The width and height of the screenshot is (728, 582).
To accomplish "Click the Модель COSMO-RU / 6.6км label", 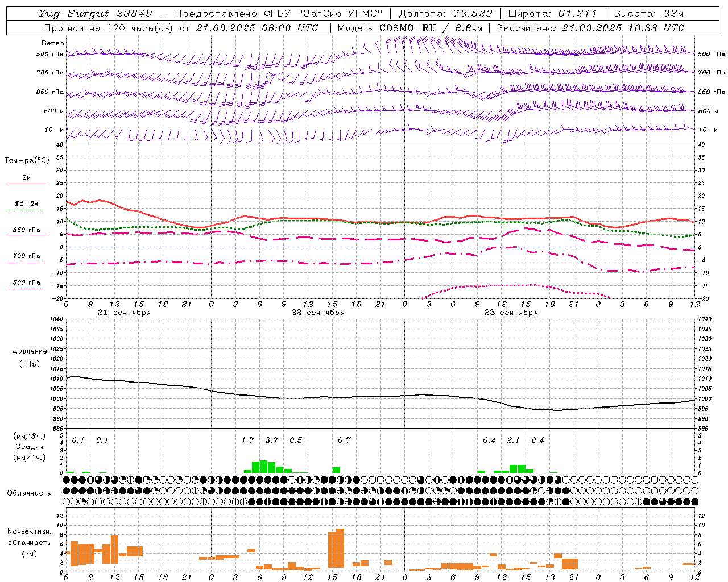I will (x=410, y=28).
